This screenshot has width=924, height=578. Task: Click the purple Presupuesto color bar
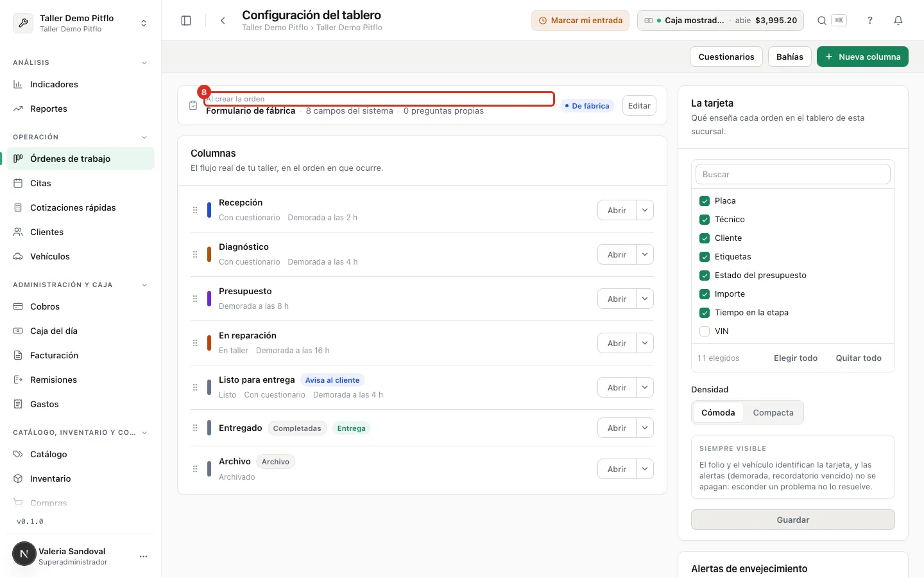(x=209, y=299)
